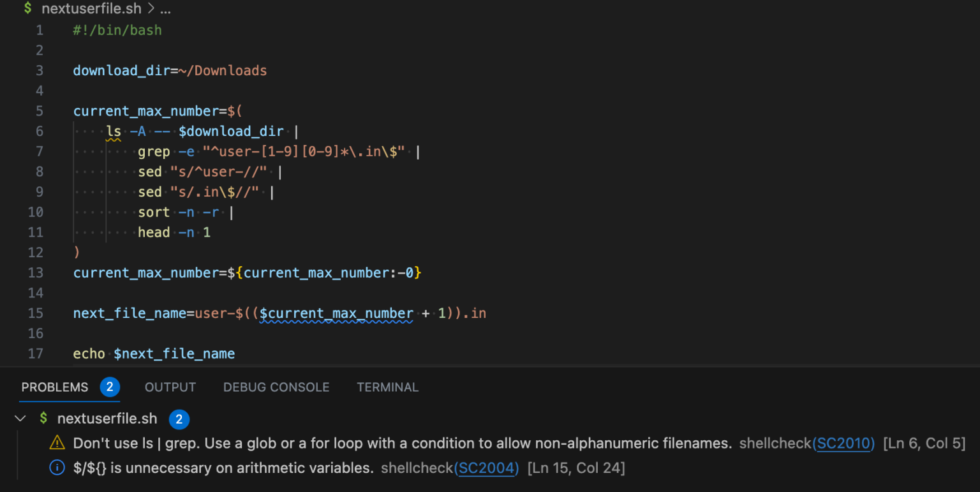Select the Problems tab
The height and width of the screenshot is (492, 980).
pyautogui.click(x=54, y=386)
